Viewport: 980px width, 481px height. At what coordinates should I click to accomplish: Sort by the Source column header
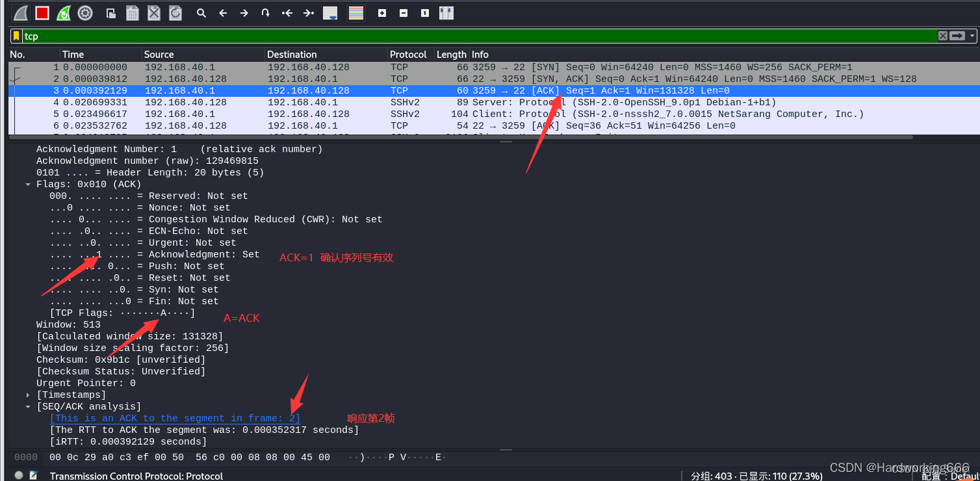pos(203,55)
